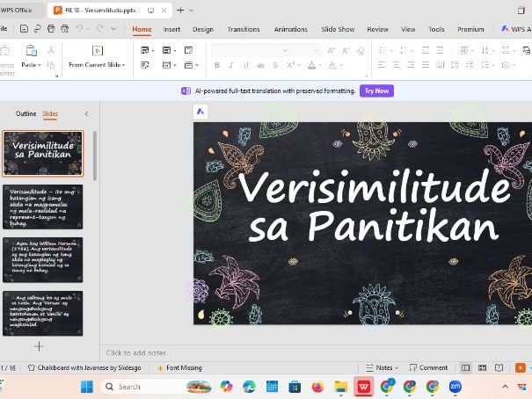Screen dimensions: 532x399
Task: Click Normal view icon in status bar
Action: (x=465, y=368)
